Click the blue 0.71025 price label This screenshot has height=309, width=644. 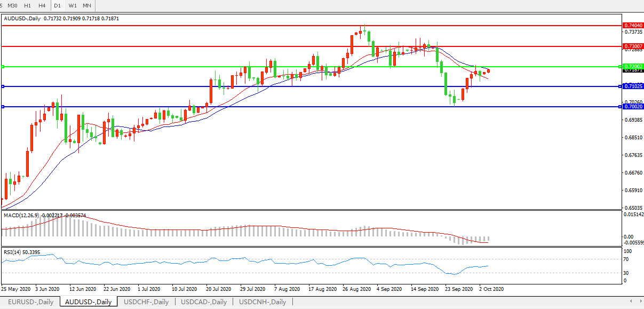(633, 86)
